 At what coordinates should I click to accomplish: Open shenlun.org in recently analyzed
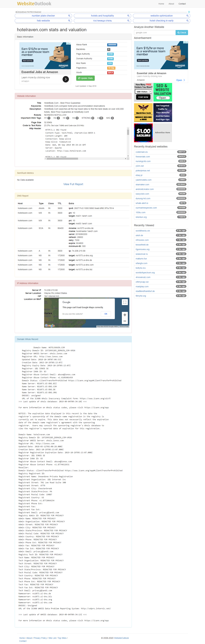pos(141,217)
